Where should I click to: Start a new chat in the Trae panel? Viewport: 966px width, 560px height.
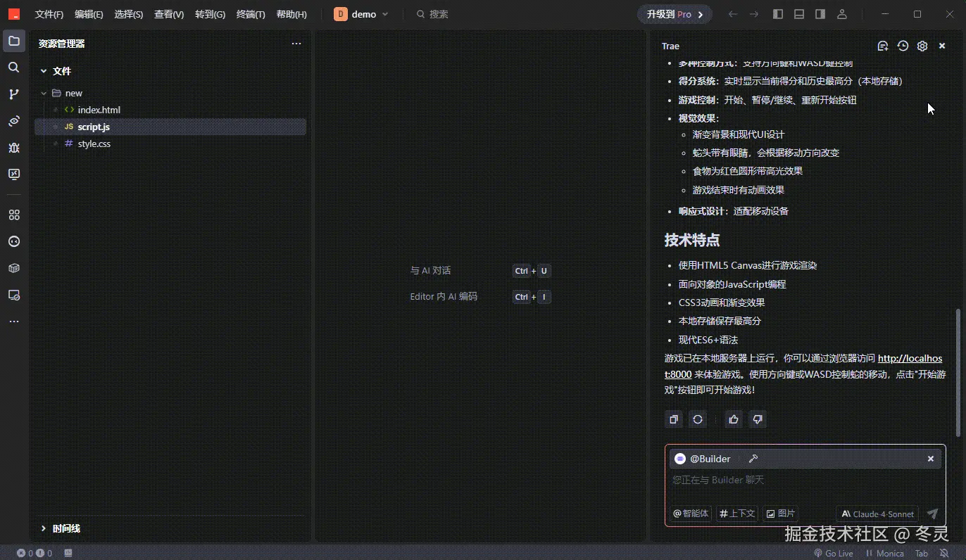point(883,46)
